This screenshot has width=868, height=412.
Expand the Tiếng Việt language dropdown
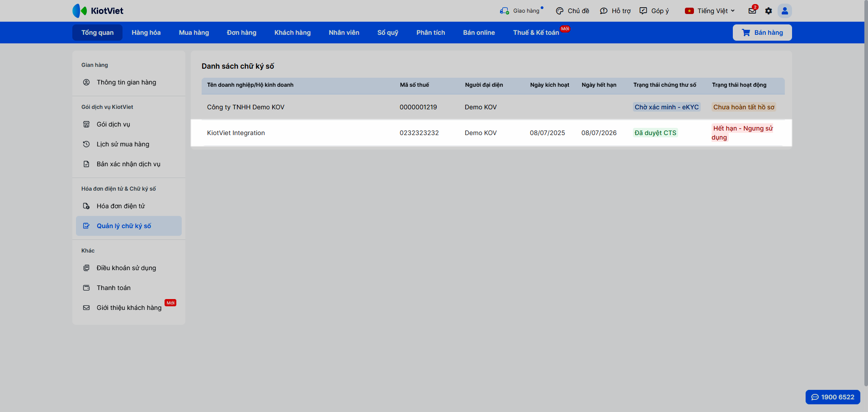(x=710, y=11)
